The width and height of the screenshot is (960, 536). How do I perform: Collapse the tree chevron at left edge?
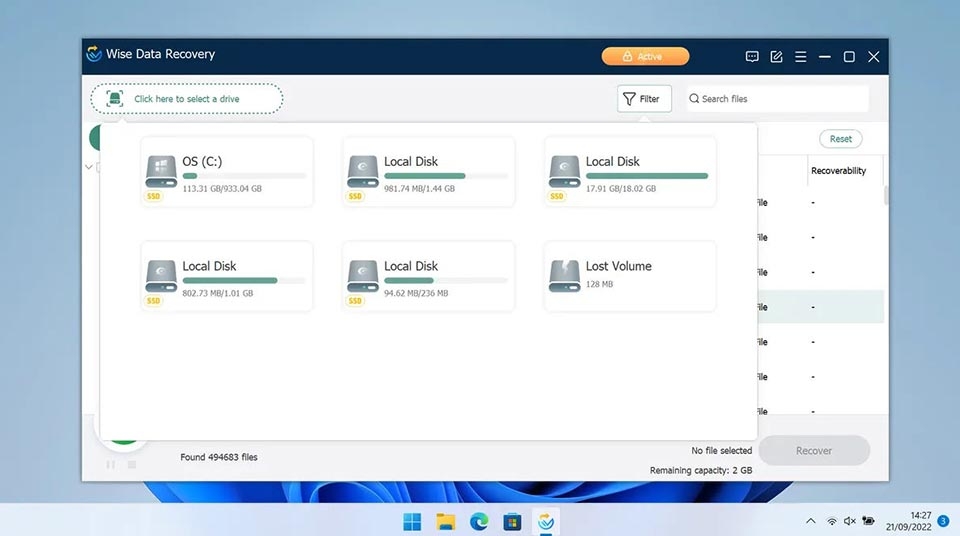(89, 167)
